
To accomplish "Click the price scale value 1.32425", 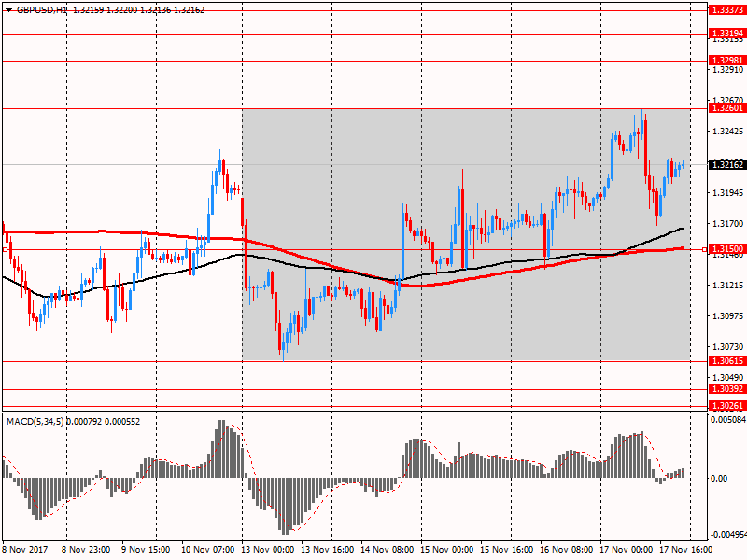I will coord(728,131).
